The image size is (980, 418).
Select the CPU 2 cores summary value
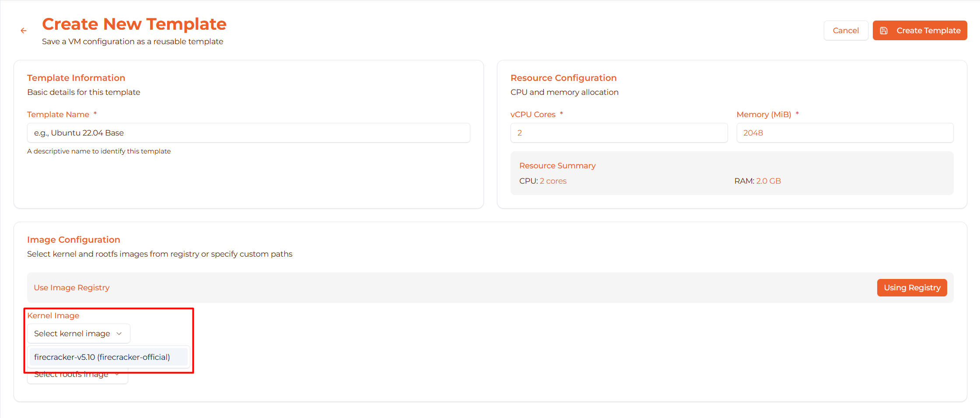click(x=553, y=181)
